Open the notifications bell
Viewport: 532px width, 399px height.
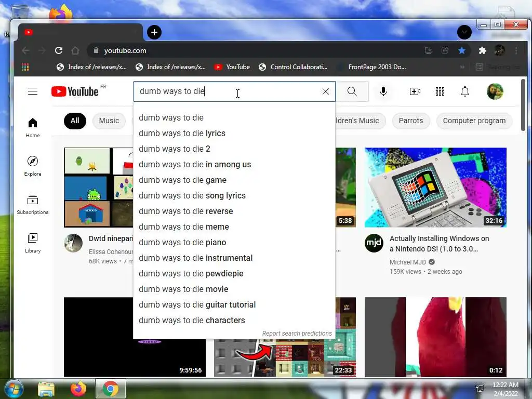pyautogui.click(x=465, y=91)
